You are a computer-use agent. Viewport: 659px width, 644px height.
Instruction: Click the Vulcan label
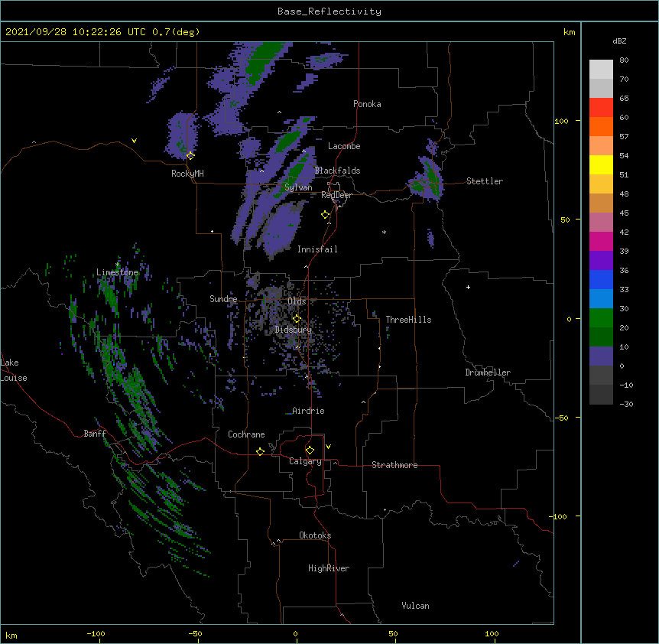click(415, 606)
